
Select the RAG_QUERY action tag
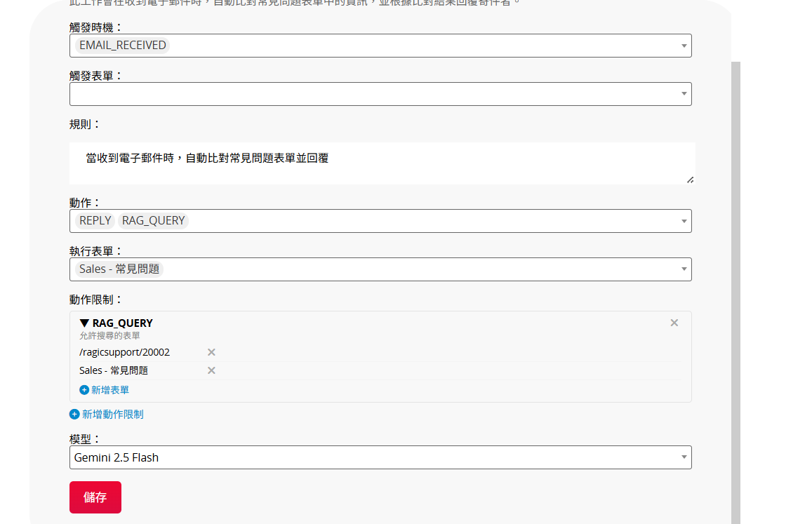(153, 220)
